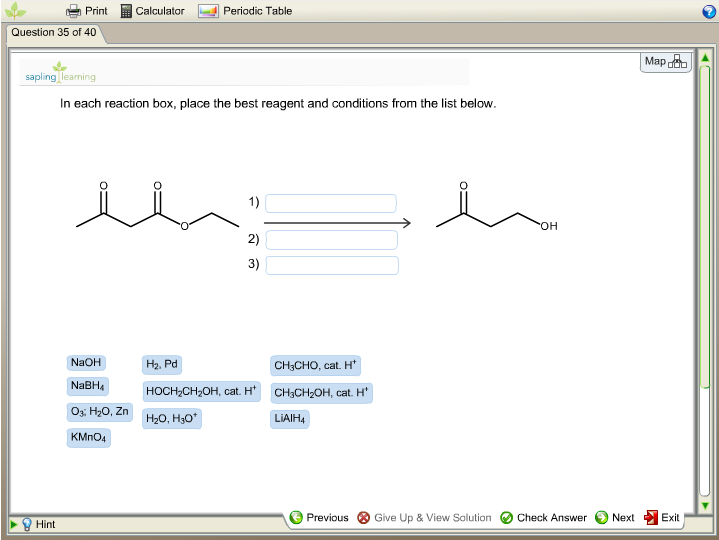Viewport: 719px width, 540px height.
Task: Select the KMnO4 reagent tile
Action: click(x=88, y=437)
